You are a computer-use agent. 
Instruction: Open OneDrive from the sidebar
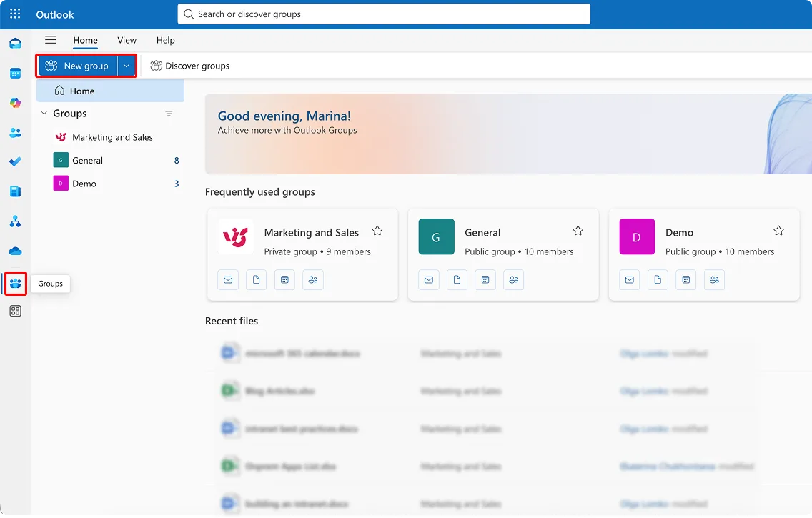tap(15, 251)
